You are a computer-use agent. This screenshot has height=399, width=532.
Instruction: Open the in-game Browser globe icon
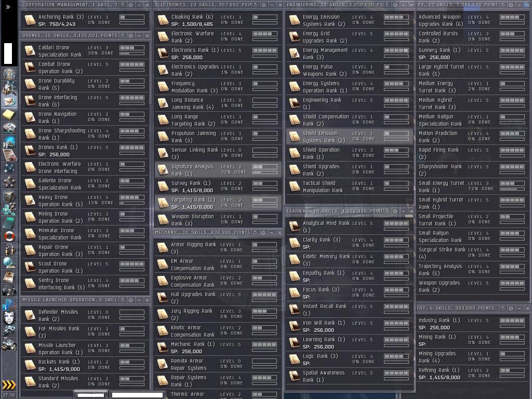point(9,262)
